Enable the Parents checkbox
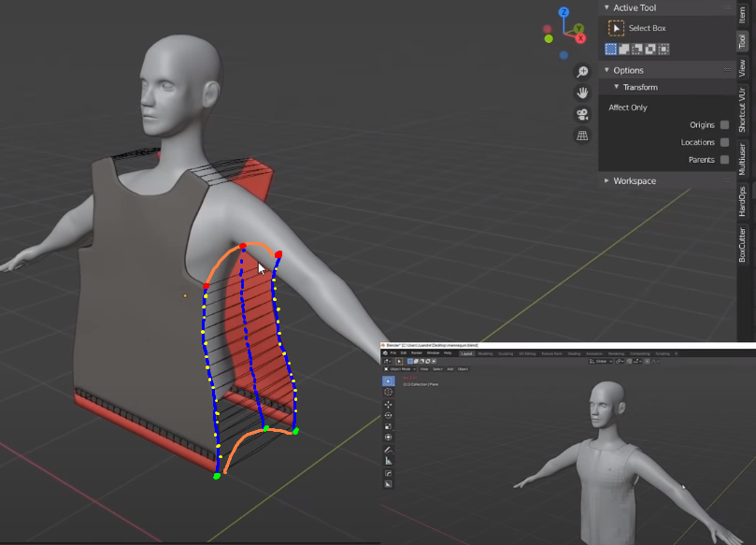This screenshot has height=545, width=756. pyautogui.click(x=724, y=160)
